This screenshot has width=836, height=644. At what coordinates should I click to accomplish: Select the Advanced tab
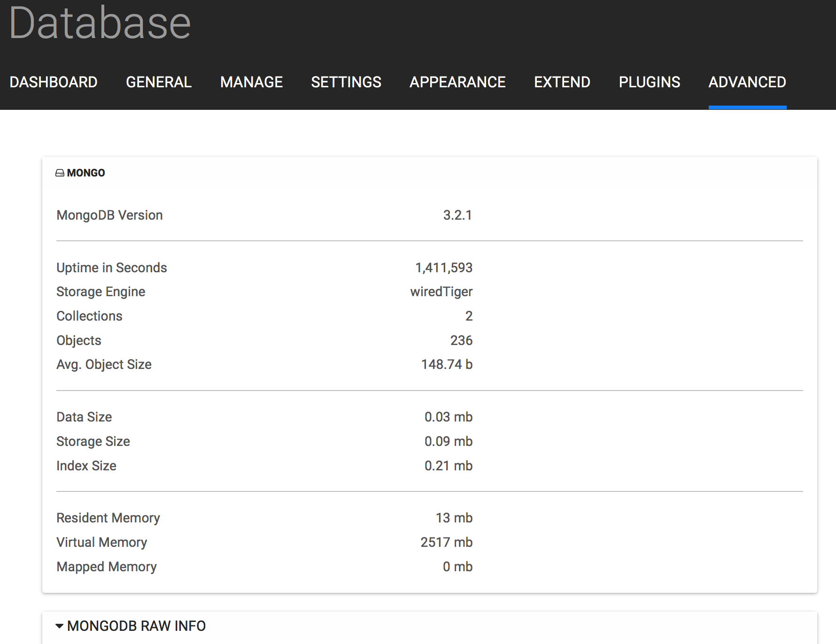click(x=747, y=82)
